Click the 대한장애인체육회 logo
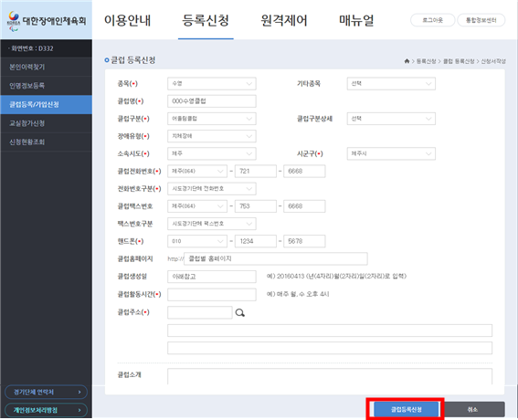518x420 pixels. (47, 21)
